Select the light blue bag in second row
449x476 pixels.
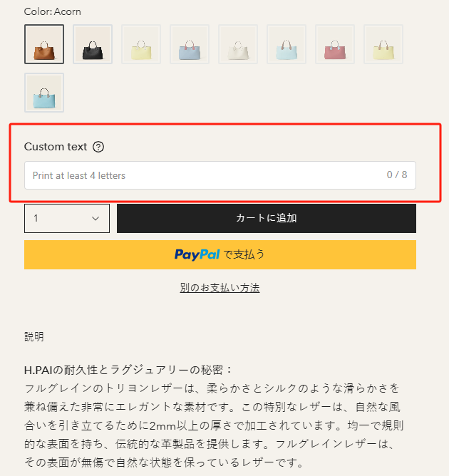point(44,93)
